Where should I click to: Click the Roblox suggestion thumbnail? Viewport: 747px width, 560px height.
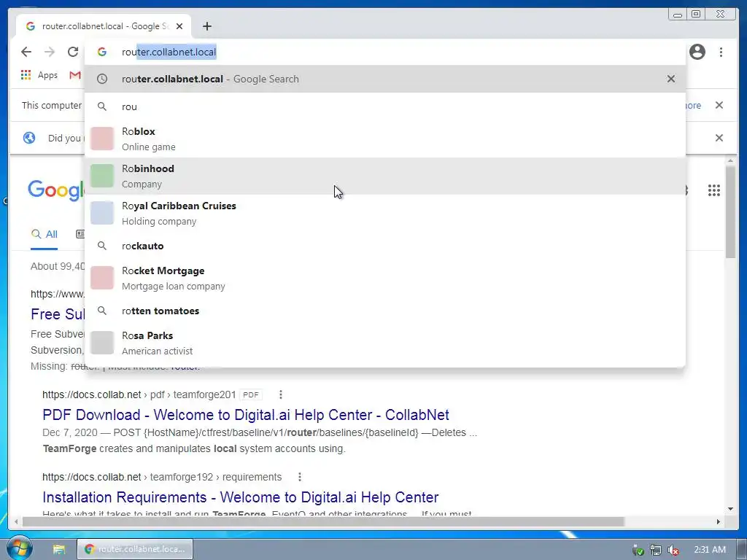[102, 139]
